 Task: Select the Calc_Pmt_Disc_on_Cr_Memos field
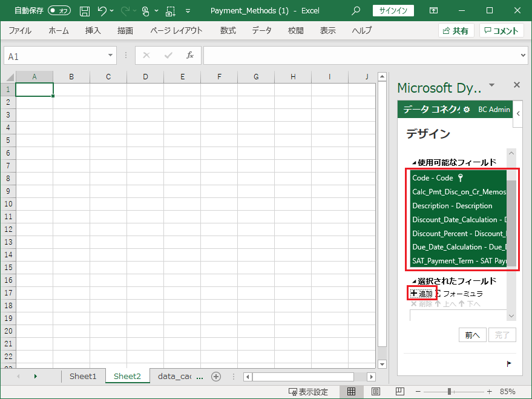point(458,192)
